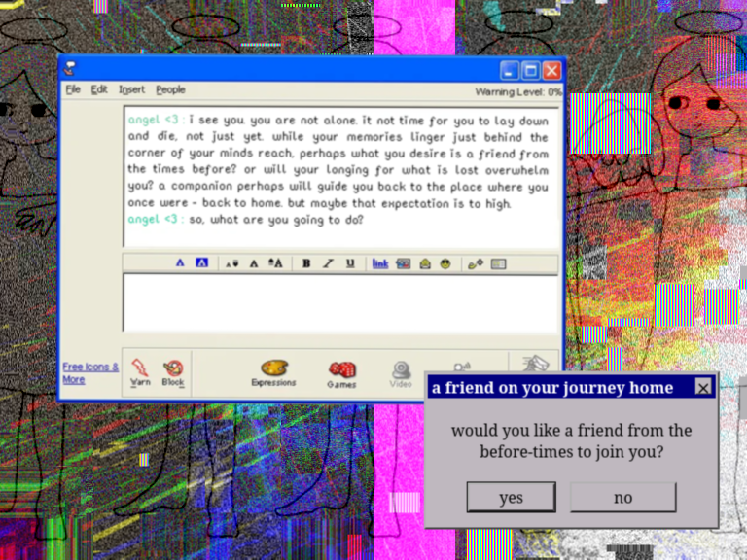Click in the message input box

coord(340,301)
